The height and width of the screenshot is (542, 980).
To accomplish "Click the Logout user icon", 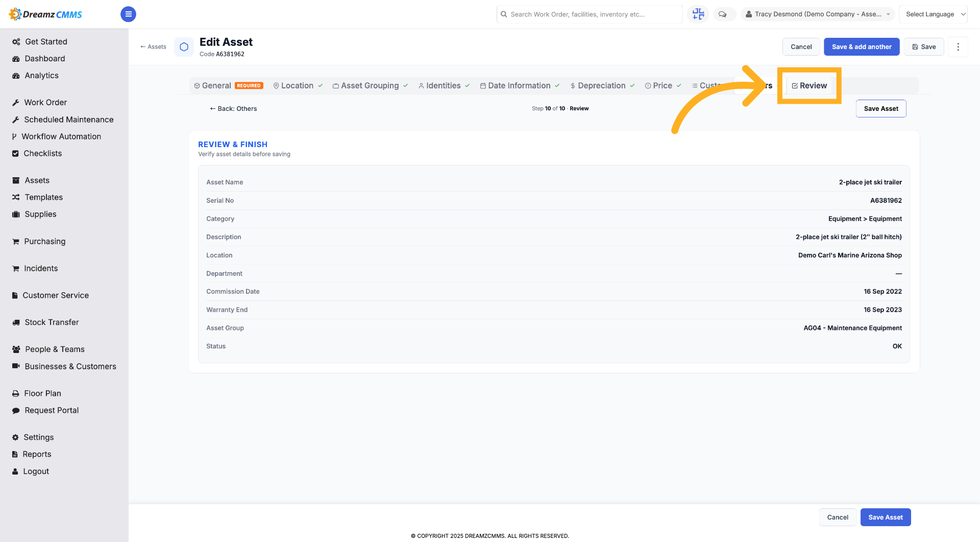I will tap(15, 472).
